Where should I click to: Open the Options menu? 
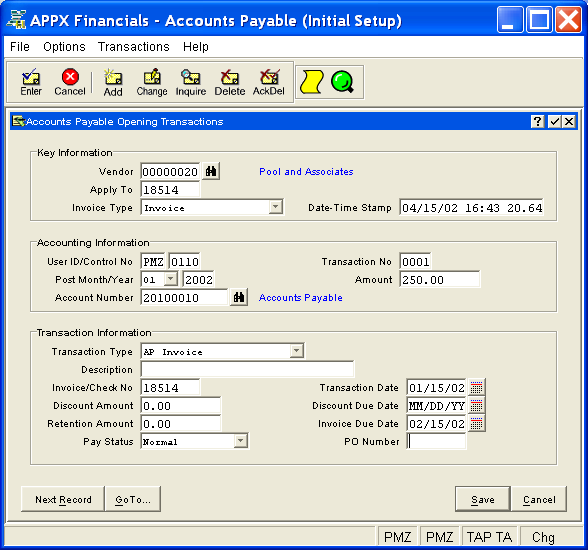(x=64, y=47)
